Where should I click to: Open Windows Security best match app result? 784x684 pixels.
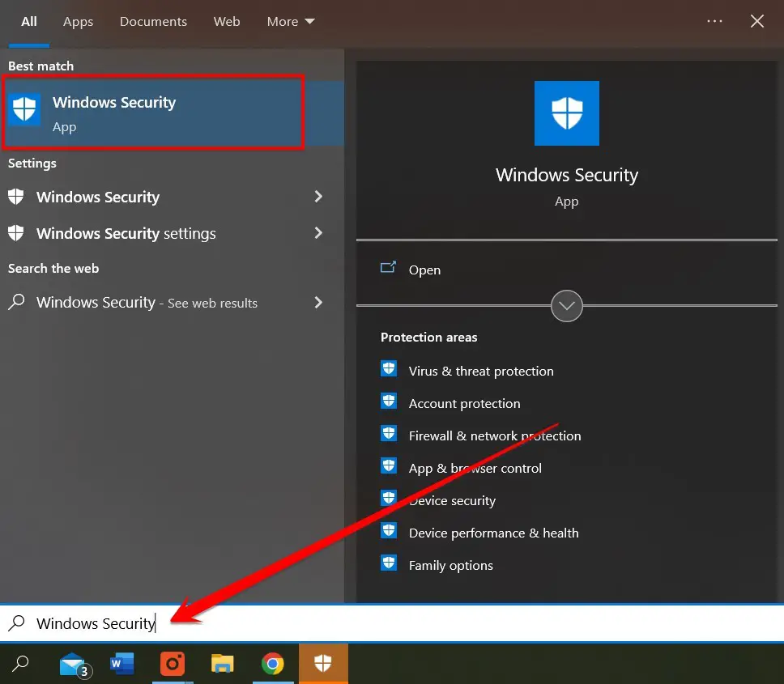[x=172, y=113]
